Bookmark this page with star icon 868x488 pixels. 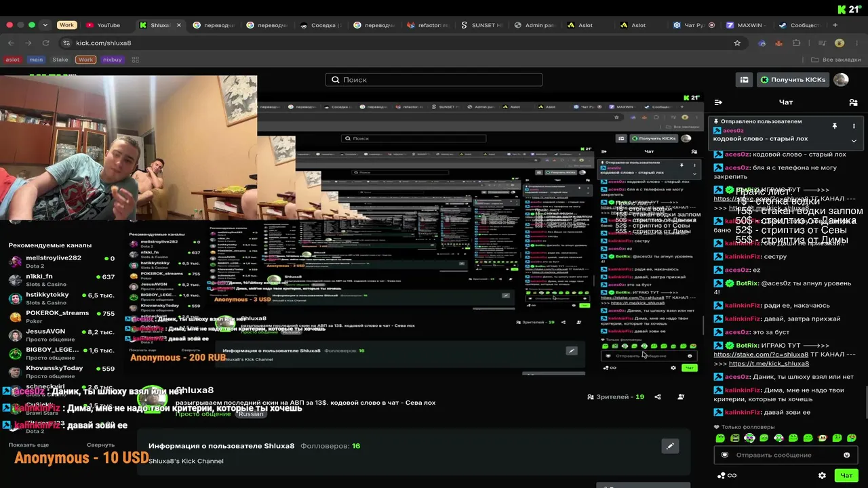point(737,43)
